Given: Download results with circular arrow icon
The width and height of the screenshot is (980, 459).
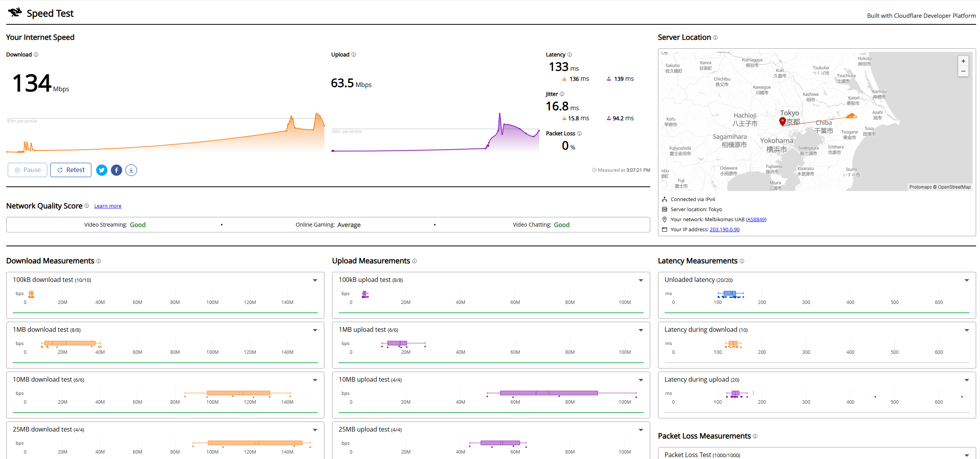Looking at the screenshot, I should coord(131,170).
